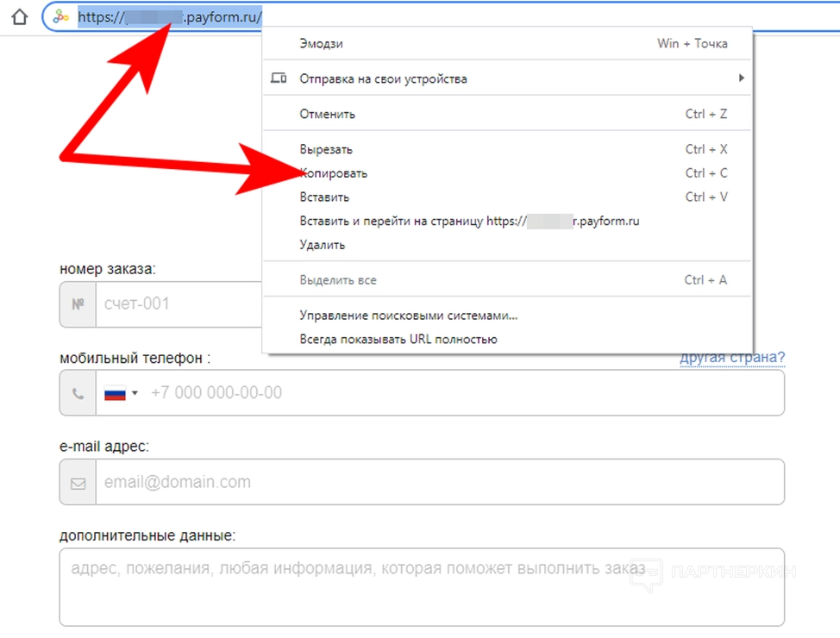Click the e-mail адрес: label

coord(104,447)
